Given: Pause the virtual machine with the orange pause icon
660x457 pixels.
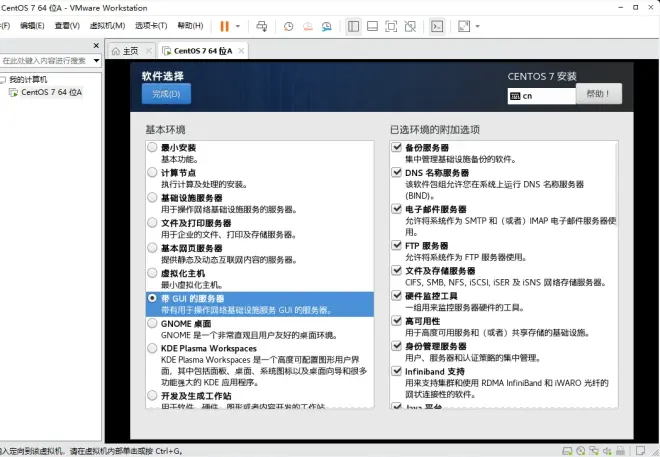Looking at the screenshot, I should click(224, 27).
